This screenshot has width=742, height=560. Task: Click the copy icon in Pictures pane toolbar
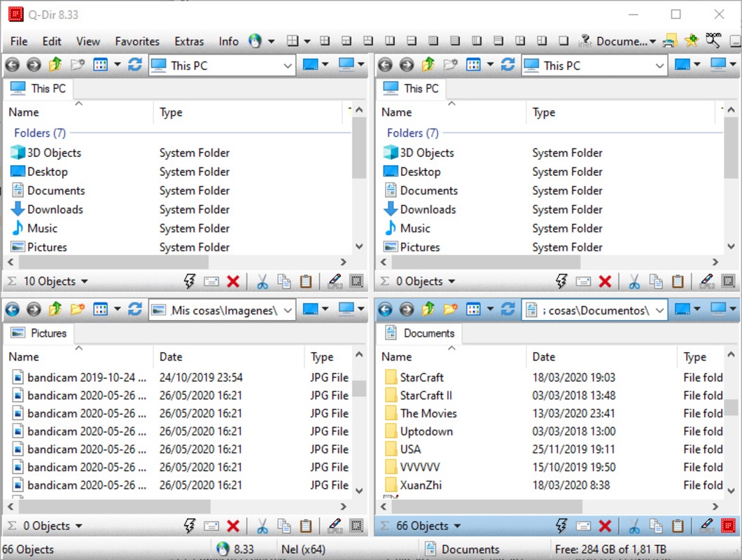coord(283,526)
